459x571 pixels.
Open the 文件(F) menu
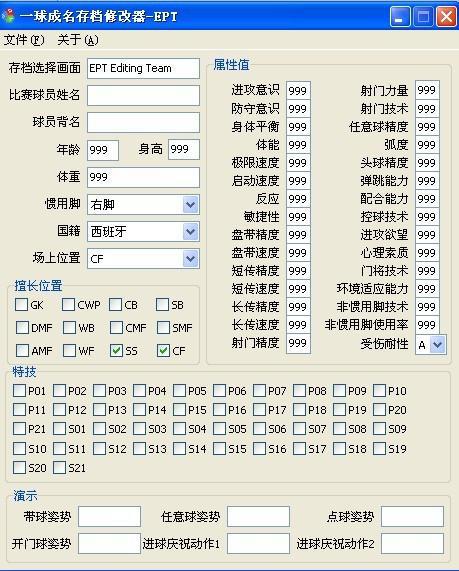pos(24,40)
